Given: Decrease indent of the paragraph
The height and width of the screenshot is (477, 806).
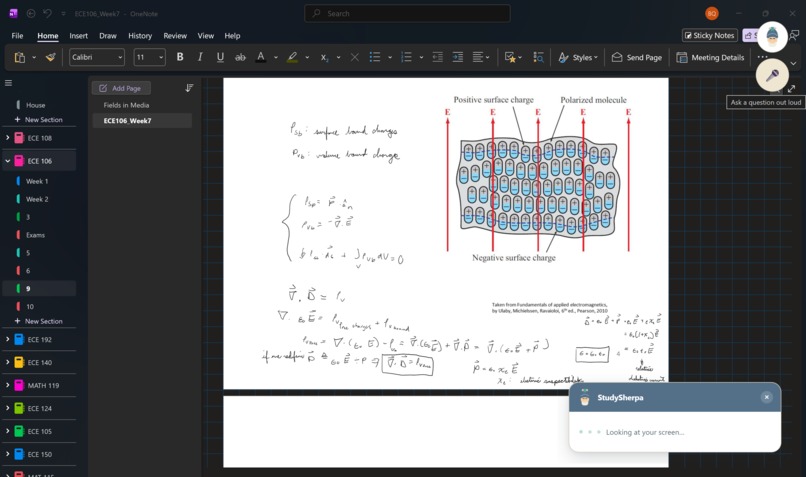Looking at the screenshot, I should point(437,57).
